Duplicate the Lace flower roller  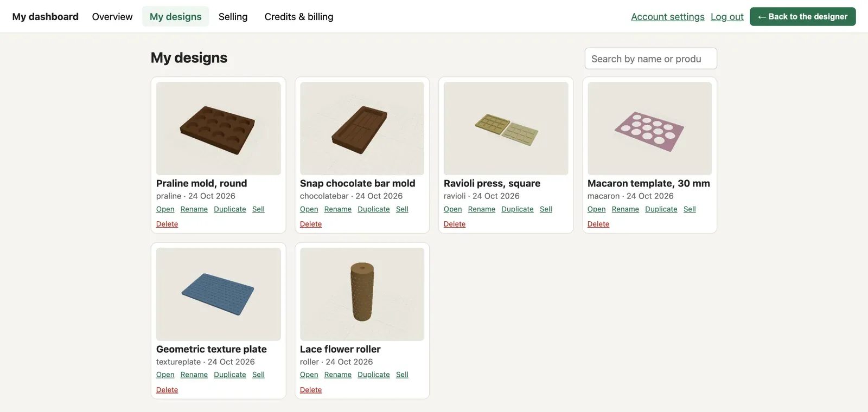374,375
